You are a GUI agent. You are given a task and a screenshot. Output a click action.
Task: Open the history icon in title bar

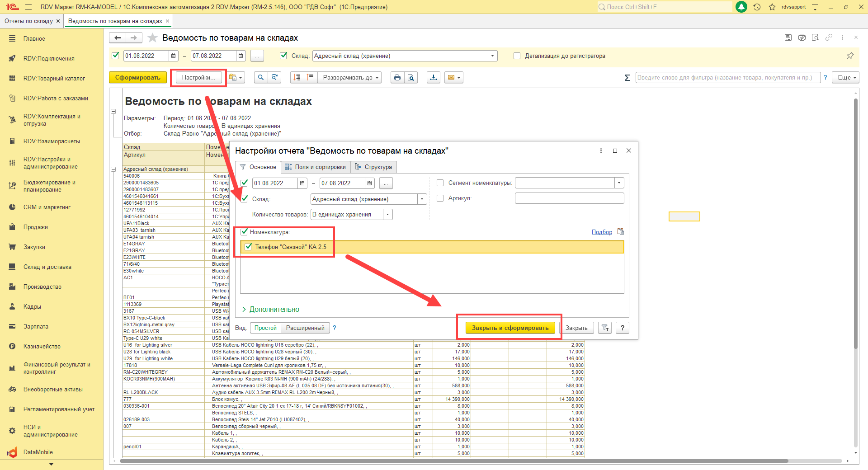(757, 7)
